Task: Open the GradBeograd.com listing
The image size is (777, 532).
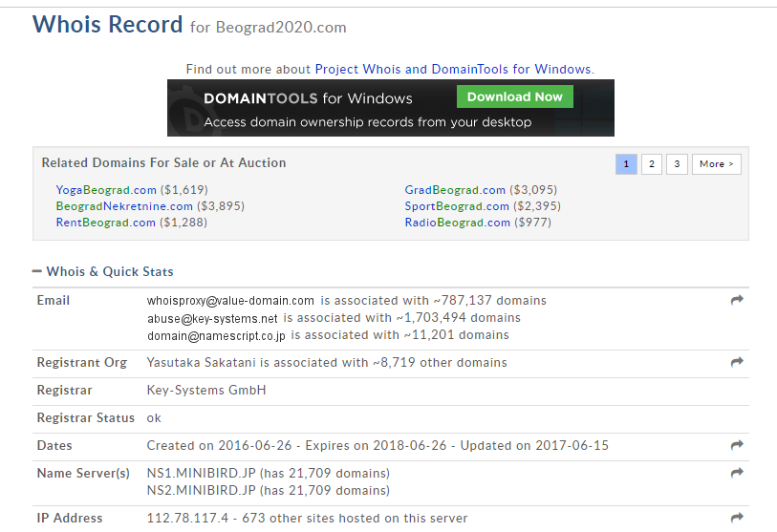Action: tap(455, 190)
